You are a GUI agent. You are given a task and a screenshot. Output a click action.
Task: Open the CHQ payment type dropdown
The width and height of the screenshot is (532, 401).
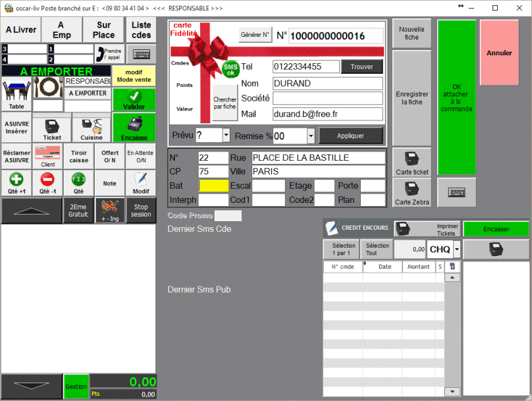tap(457, 250)
